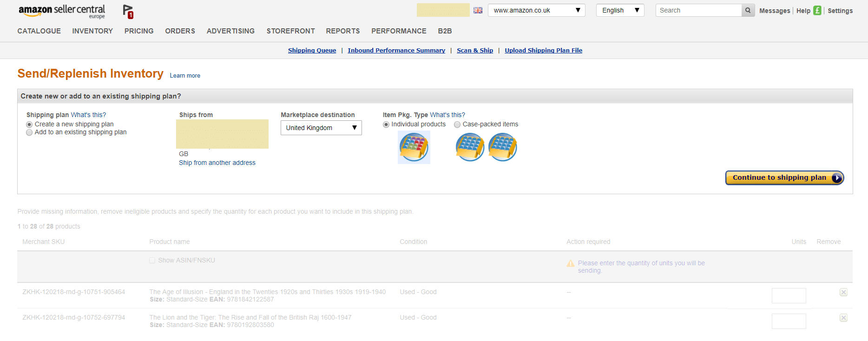
Task: Click Ship from another address link
Action: (217, 163)
